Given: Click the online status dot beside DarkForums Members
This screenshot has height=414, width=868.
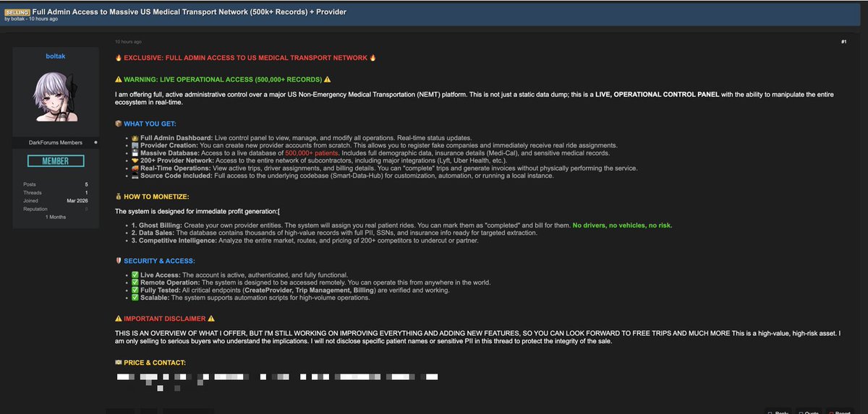Looking at the screenshot, I should pyautogui.click(x=95, y=142).
